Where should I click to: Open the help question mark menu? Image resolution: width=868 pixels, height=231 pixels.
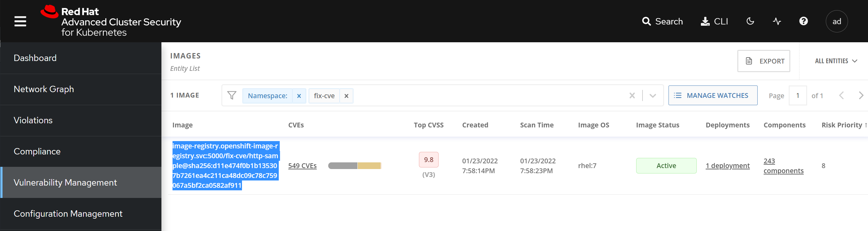(x=803, y=21)
